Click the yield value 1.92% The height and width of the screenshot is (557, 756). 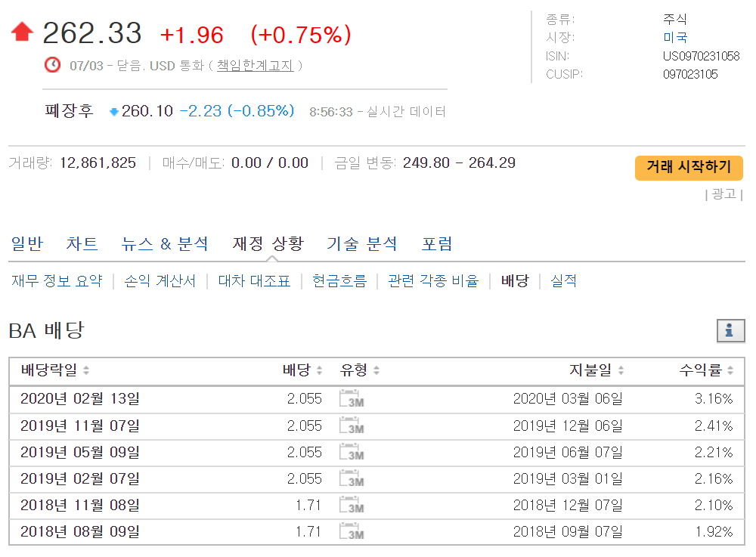click(714, 531)
